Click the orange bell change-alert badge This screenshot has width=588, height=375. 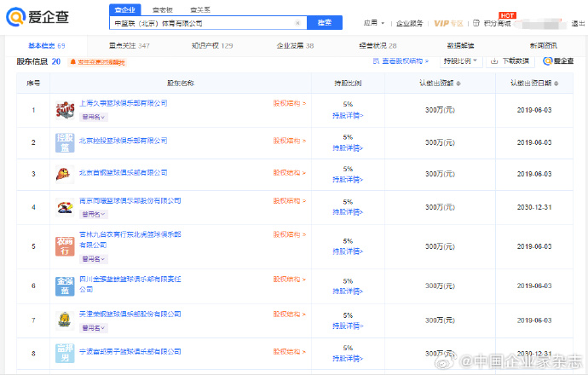[97, 62]
